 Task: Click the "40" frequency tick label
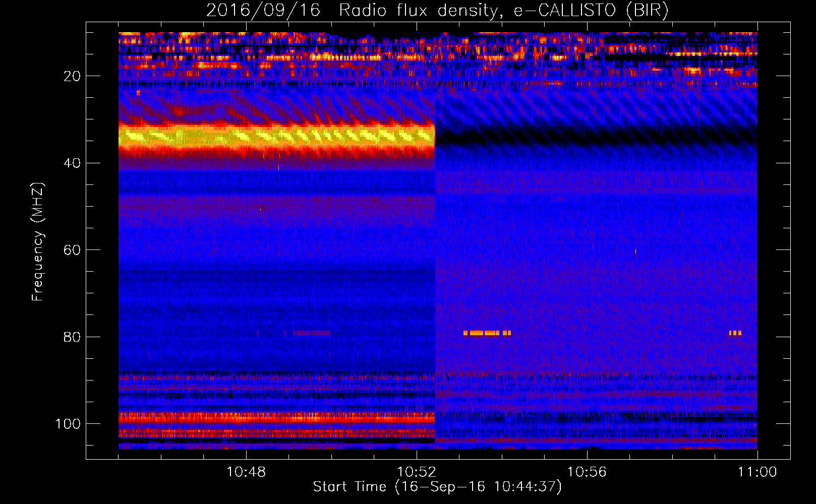[72, 163]
